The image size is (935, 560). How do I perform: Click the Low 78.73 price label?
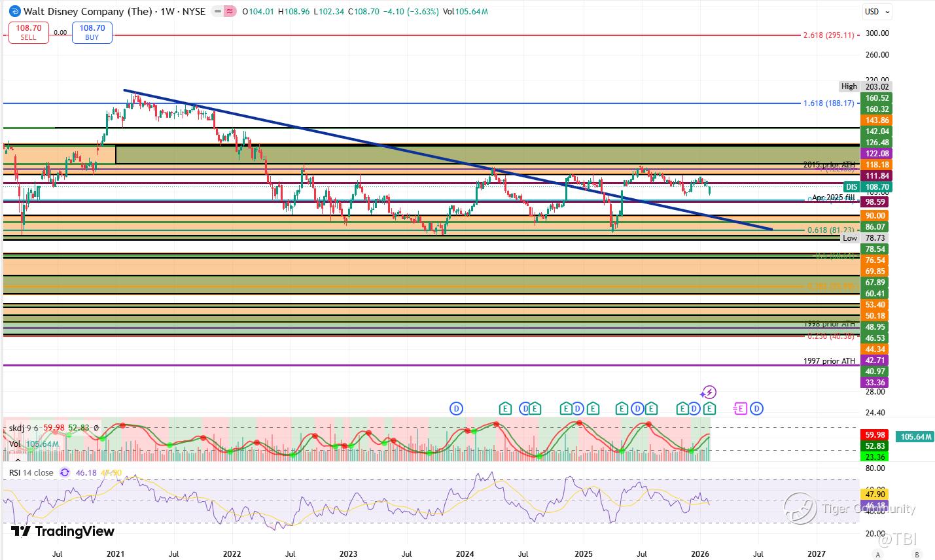(x=865, y=238)
